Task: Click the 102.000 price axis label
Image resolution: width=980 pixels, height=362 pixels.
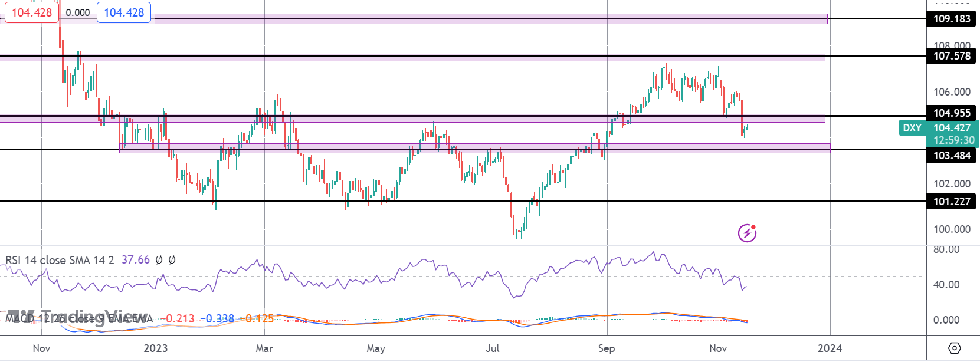Action: [x=952, y=184]
